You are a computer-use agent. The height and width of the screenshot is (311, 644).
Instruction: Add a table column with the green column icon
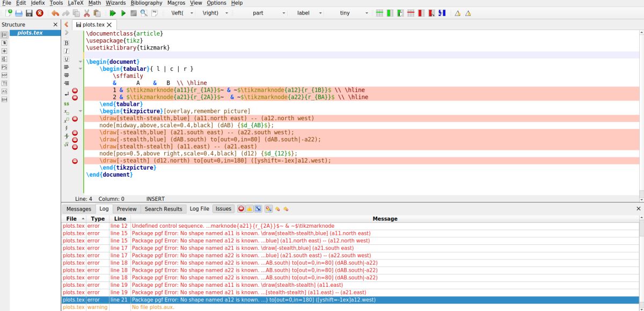(390, 13)
